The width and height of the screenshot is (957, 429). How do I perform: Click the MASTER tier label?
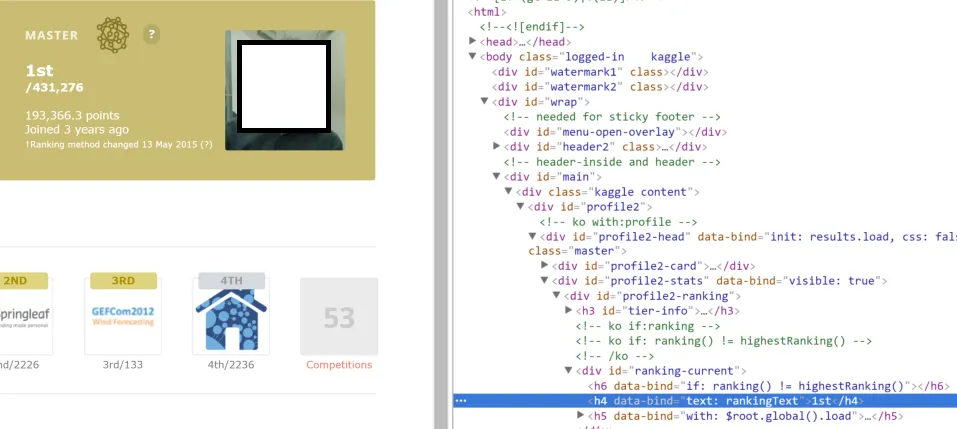click(x=51, y=35)
